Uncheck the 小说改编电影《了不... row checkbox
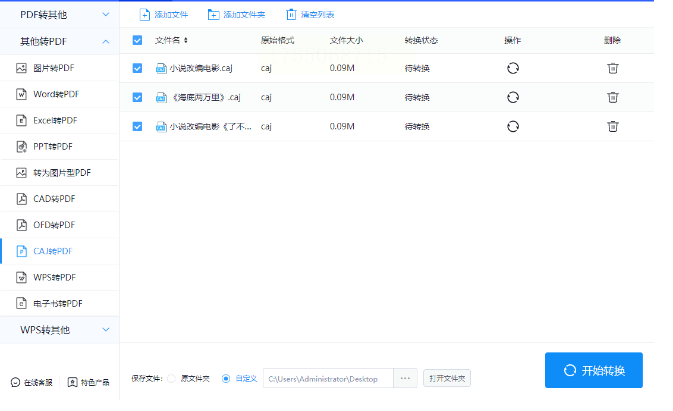The image size is (673, 411). tap(137, 127)
